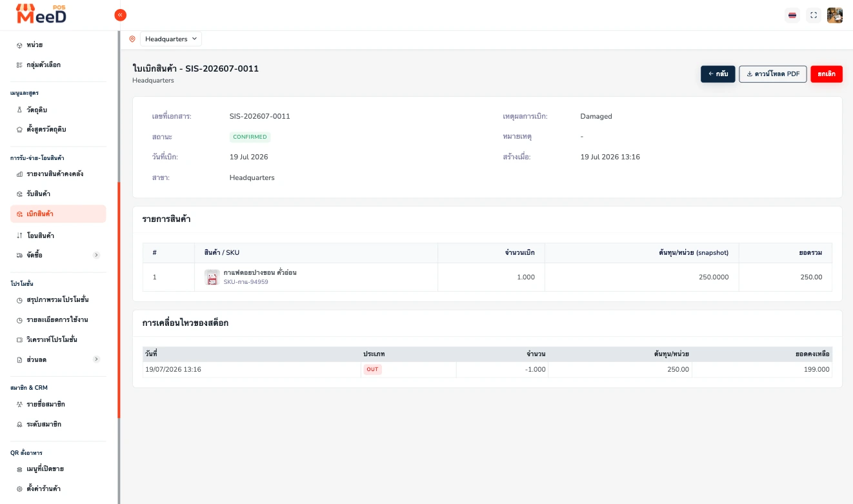Click the location pin icon beside Headquarters

(x=132, y=39)
